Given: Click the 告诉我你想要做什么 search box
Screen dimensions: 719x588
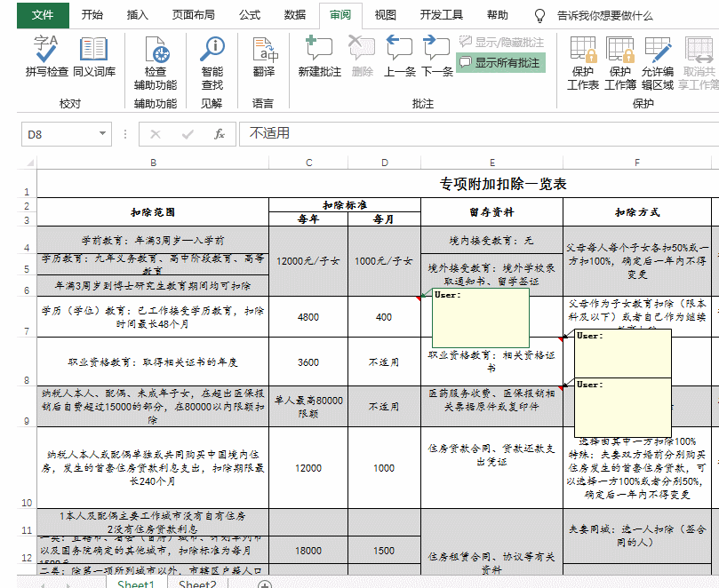Looking at the screenshot, I should (x=605, y=16).
